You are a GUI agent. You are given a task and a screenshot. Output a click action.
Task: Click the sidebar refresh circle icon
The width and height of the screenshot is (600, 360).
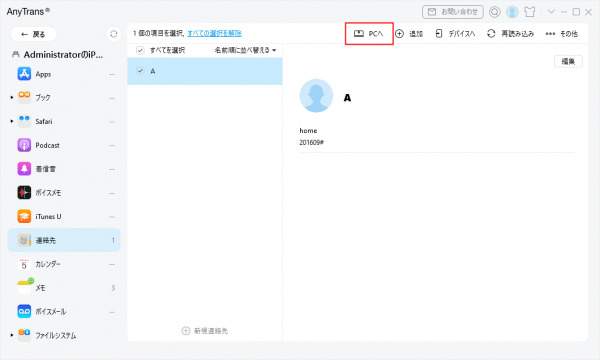114,34
